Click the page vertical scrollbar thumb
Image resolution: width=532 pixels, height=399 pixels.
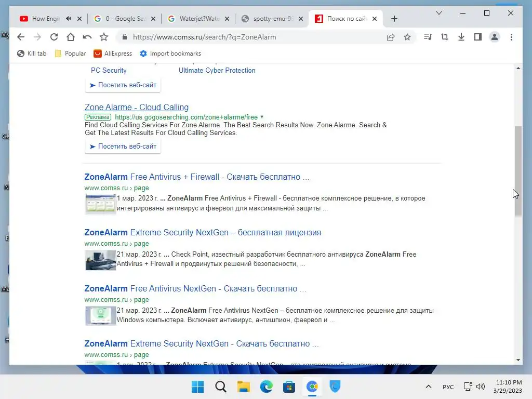point(518,171)
